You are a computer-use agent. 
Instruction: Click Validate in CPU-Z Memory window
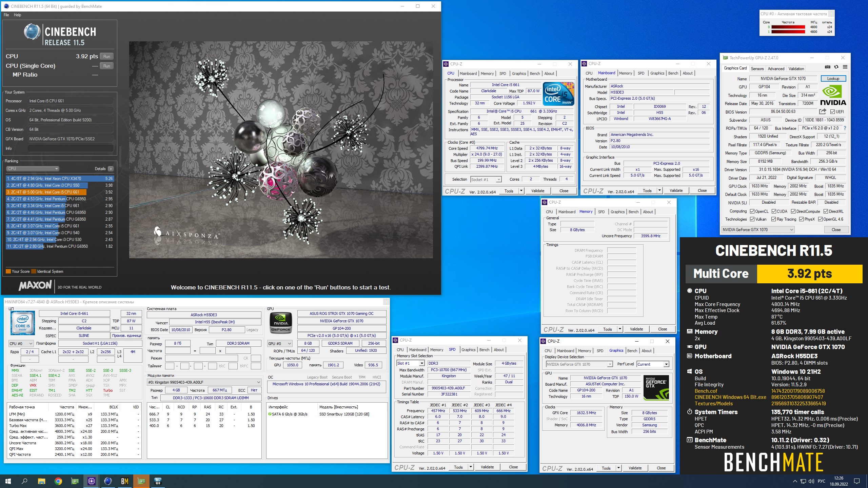(636, 329)
